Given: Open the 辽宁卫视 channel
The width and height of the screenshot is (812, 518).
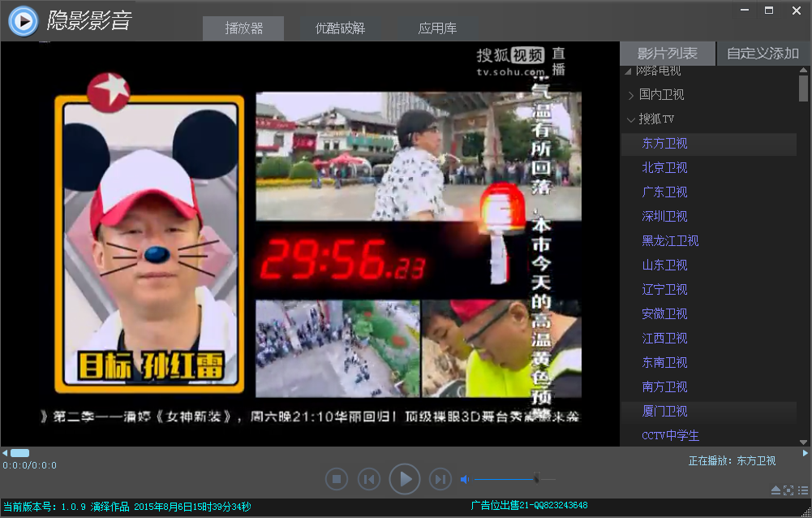Looking at the screenshot, I should (664, 290).
